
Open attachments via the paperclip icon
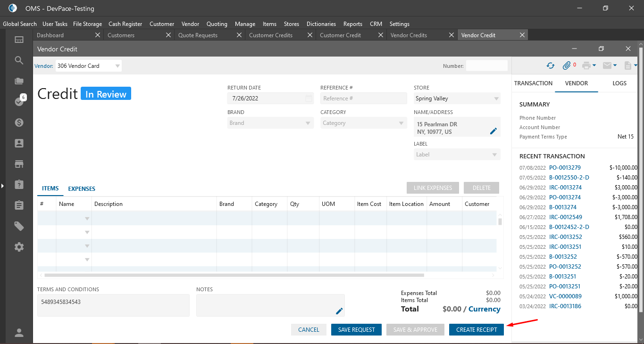[567, 66]
